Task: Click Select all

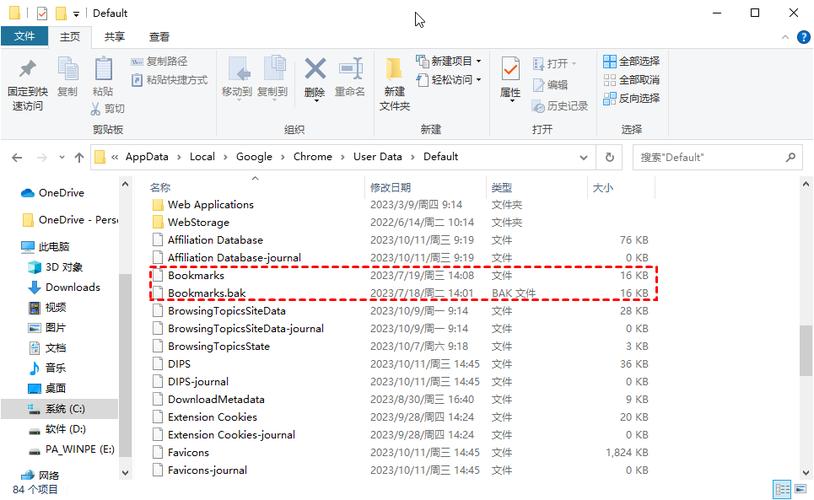Action: tap(631, 61)
